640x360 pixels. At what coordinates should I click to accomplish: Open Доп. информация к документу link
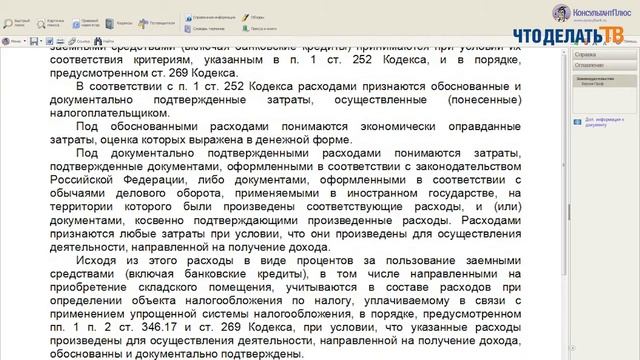[605, 122]
